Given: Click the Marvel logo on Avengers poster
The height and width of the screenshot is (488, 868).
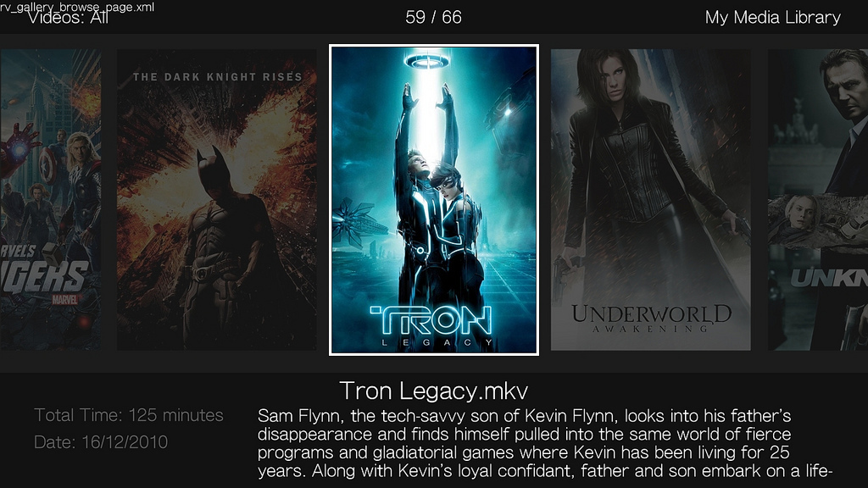Looking at the screenshot, I should [x=64, y=299].
